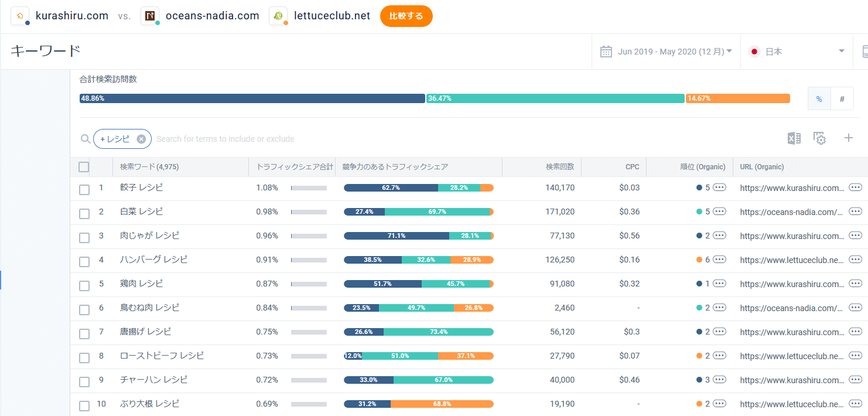Tick the select-all checkbox in table header
The image size is (868, 416).
(x=84, y=167)
